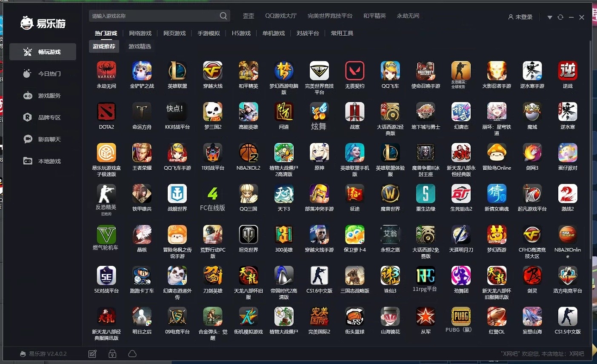Click the lock icon in bottom bar
This screenshot has width=597, height=364.
coord(112,354)
